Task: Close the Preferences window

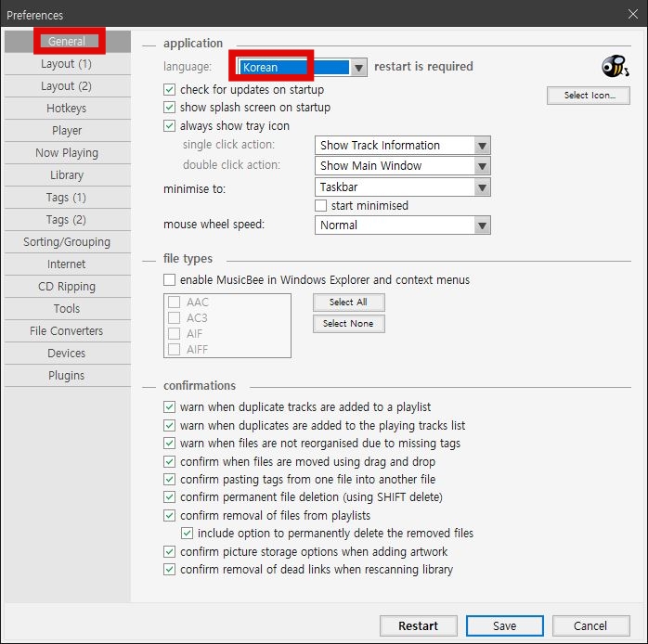Action: (632, 15)
